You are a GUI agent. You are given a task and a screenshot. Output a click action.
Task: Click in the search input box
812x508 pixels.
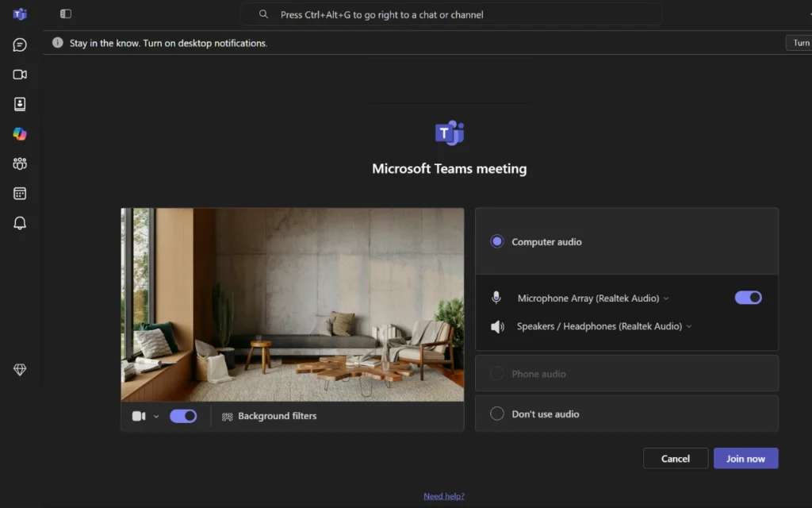[x=450, y=14]
